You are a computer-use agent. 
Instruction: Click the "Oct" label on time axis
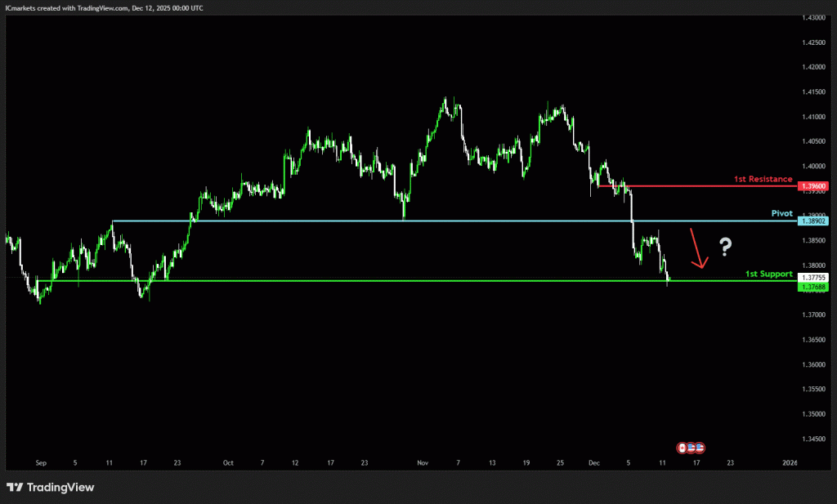click(228, 462)
